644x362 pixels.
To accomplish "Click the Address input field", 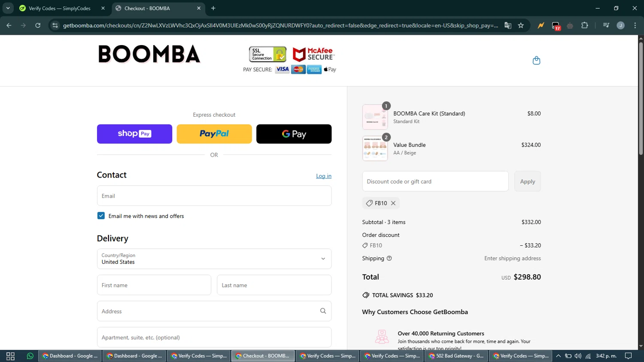I will 214,311.
